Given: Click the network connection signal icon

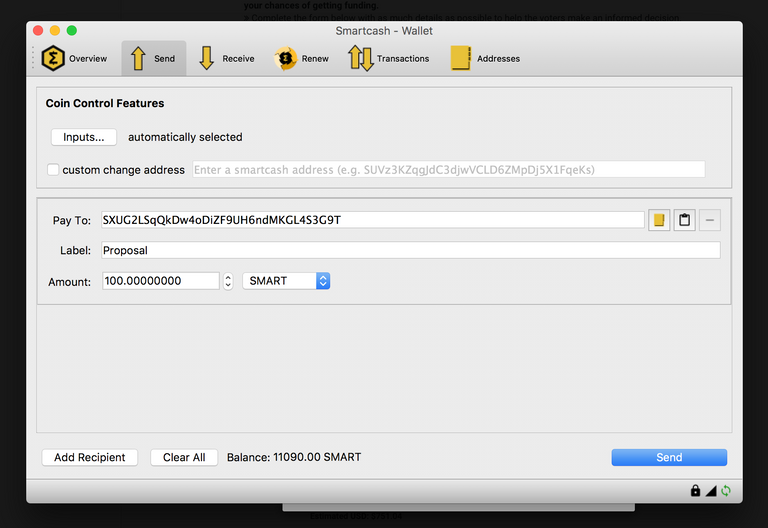Looking at the screenshot, I should [711, 491].
